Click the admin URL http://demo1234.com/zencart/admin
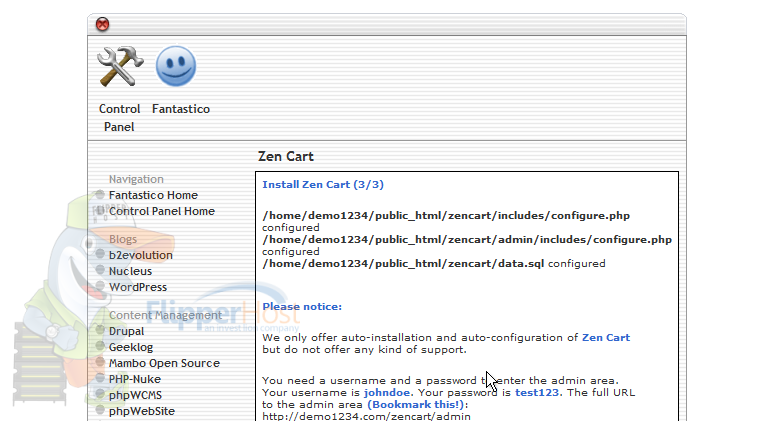This screenshot has height=422, width=776. (366, 417)
